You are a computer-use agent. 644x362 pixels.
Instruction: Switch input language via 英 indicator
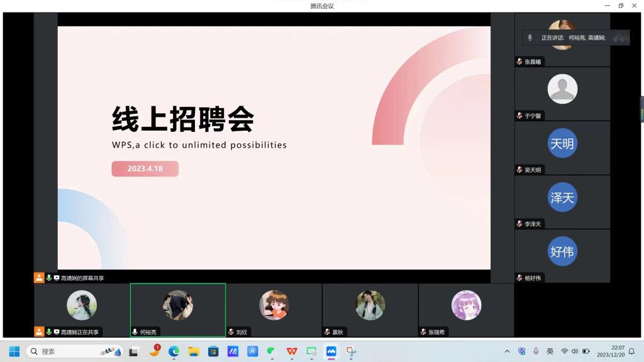pos(550,351)
